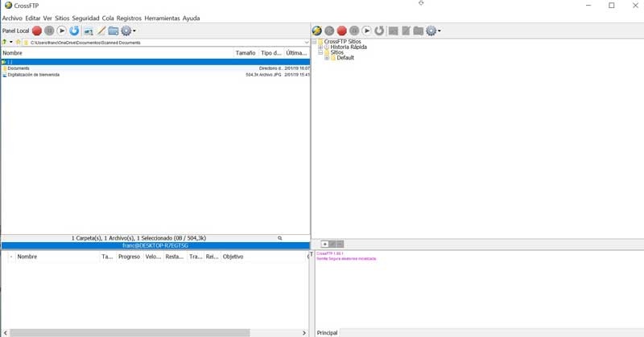Select Historia Rápida in the site tree
Viewport: 644px width, 337px height.
click(349, 47)
